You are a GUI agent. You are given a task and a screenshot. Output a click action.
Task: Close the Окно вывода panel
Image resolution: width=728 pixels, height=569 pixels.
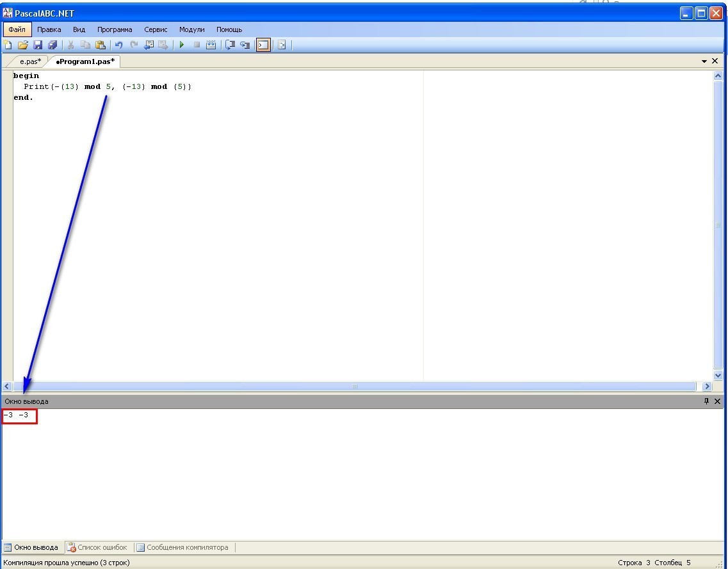click(x=717, y=401)
